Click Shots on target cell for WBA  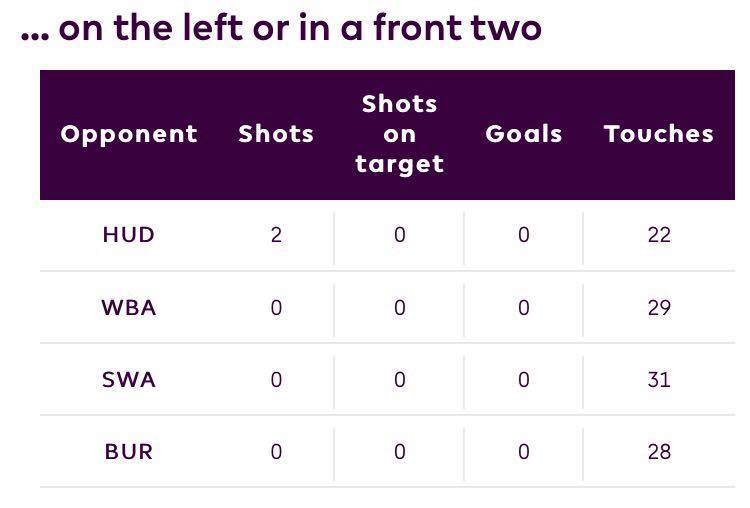coord(399,308)
